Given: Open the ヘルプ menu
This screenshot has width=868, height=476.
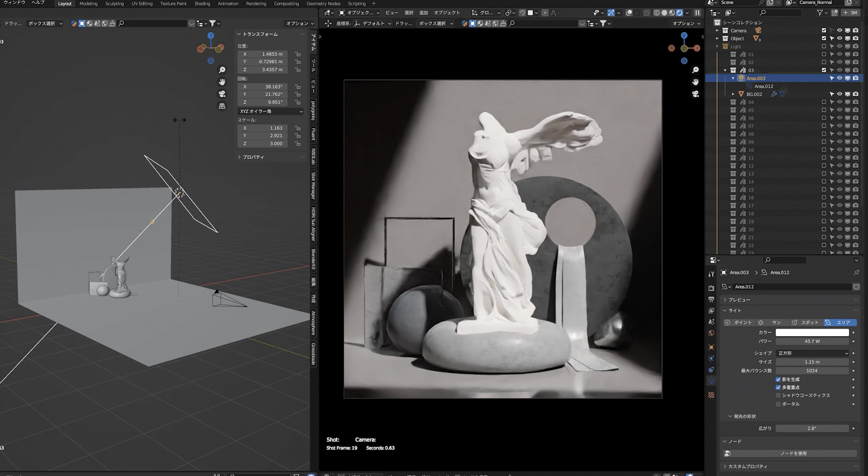Looking at the screenshot, I should click(38, 3).
